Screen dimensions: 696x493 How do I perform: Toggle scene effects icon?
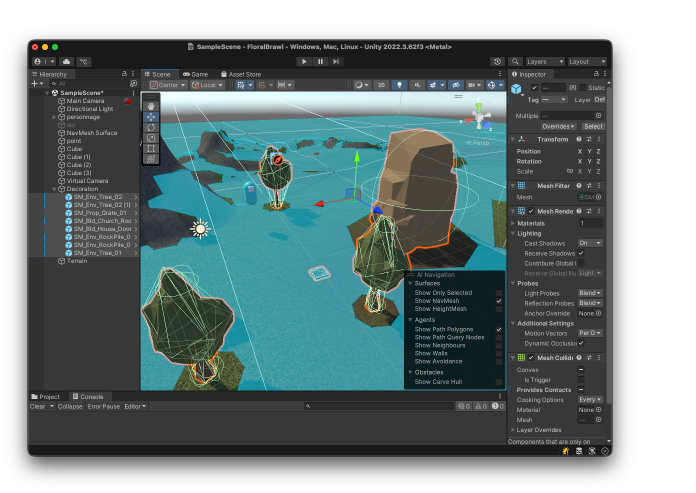click(433, 85)
